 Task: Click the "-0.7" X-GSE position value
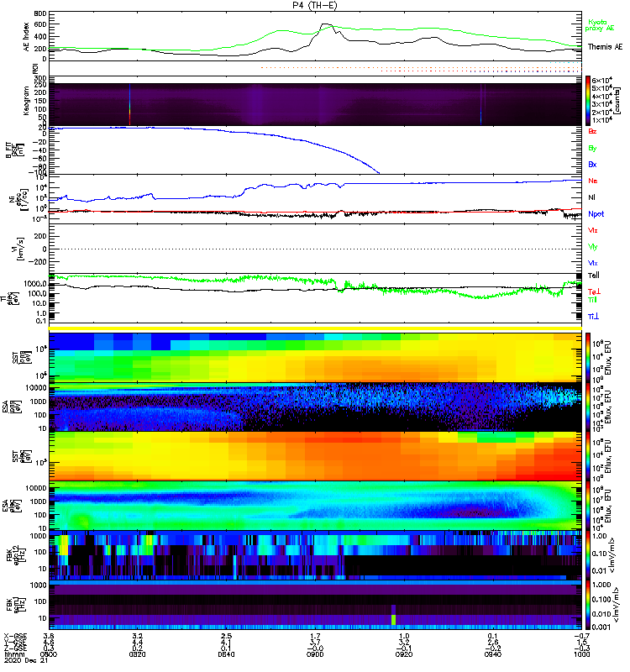coord(581,636)
